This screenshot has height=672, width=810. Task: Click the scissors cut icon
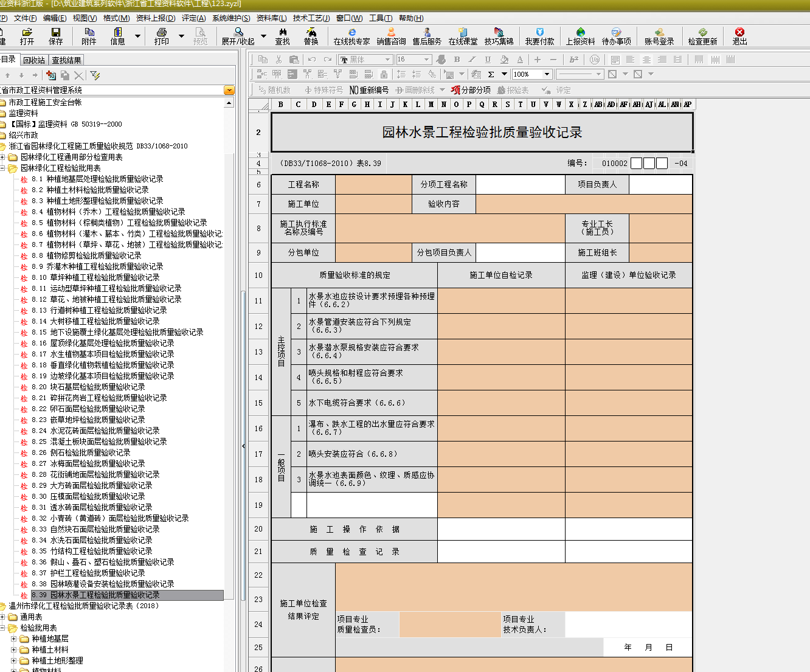pyautogui.click(x=279, y=60)
